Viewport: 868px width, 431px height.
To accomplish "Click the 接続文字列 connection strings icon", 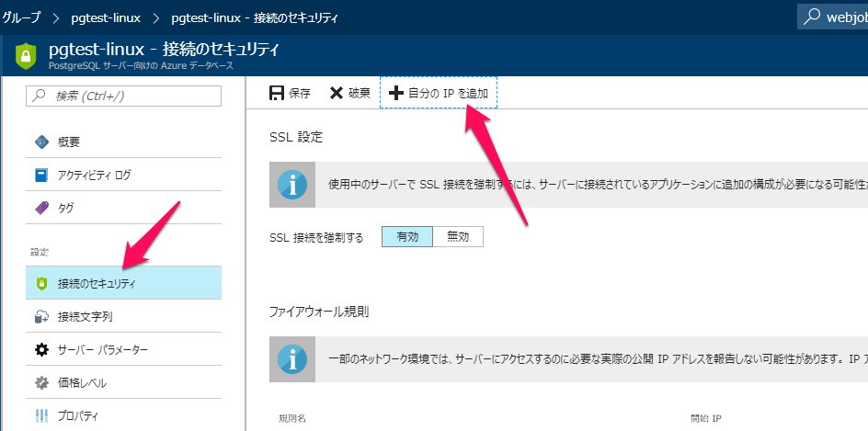I will [41, 316].
